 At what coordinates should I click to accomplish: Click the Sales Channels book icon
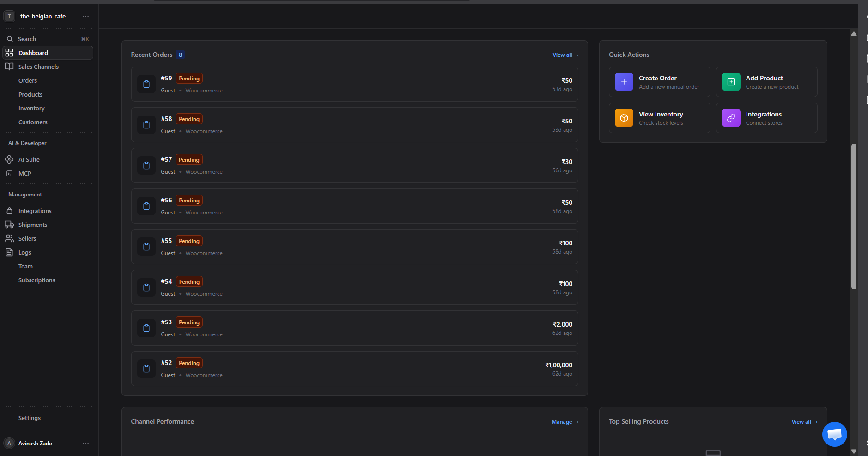click(x=9, y=67)
